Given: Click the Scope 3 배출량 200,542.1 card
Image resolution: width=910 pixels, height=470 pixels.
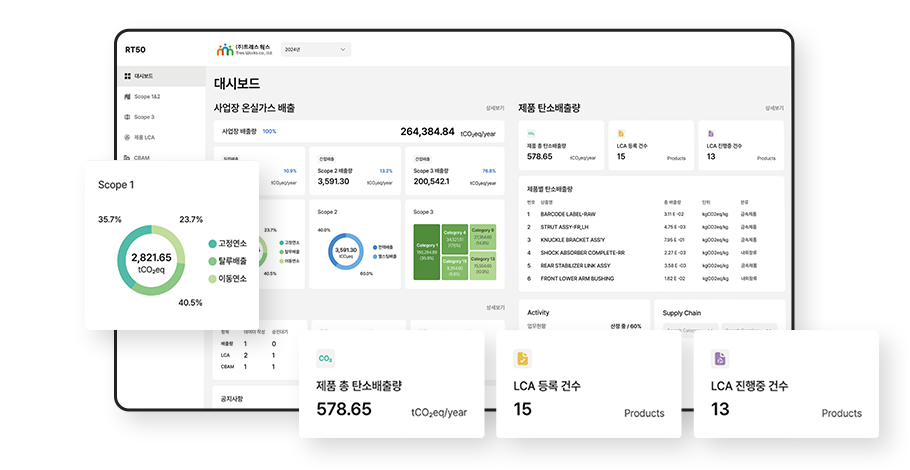Looking at the screenshot, I should (454, 171).
